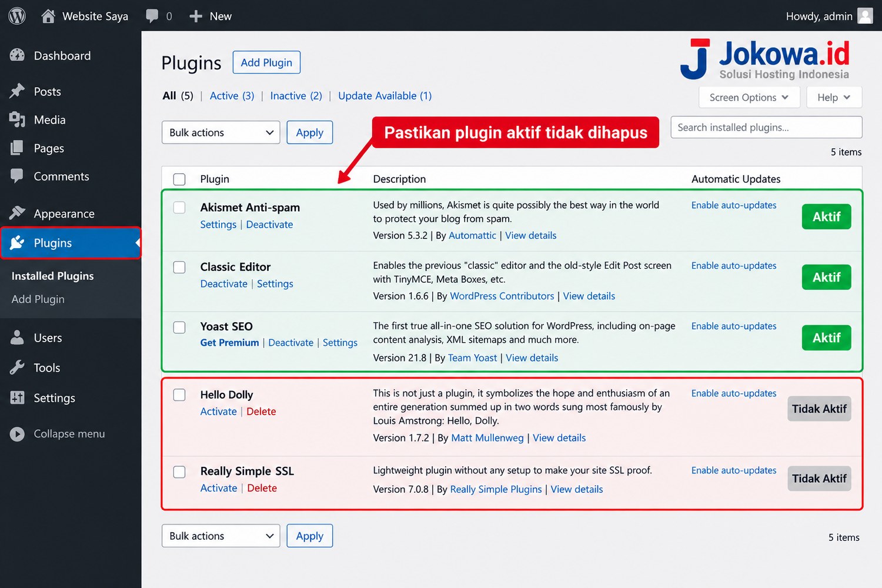Click Yoast SEO Get Premium link
Image resolution: width=882 pixels, height=588 pixels.
point(229,343)
